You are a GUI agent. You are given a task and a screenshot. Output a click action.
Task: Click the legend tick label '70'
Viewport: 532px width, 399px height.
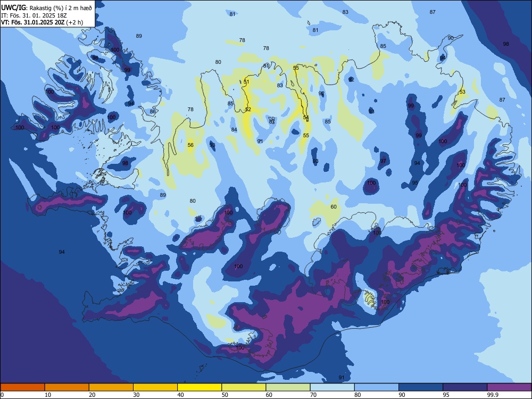point(313,395)
